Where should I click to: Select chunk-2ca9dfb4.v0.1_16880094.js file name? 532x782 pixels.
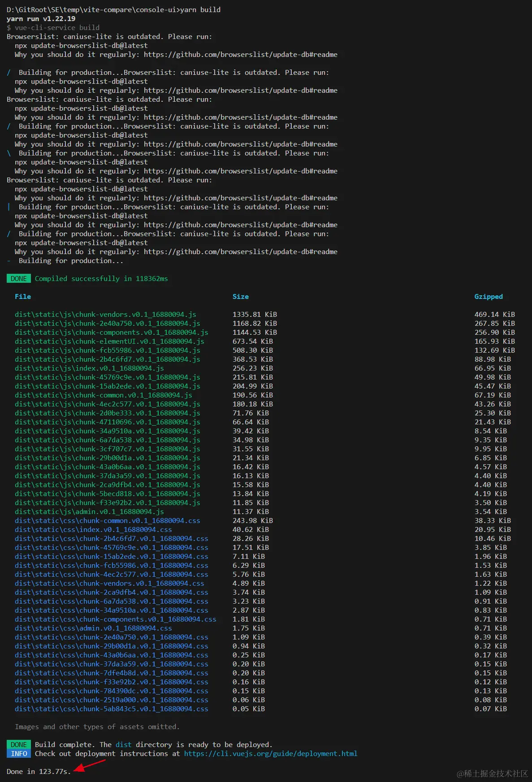[x=108, y=485]
